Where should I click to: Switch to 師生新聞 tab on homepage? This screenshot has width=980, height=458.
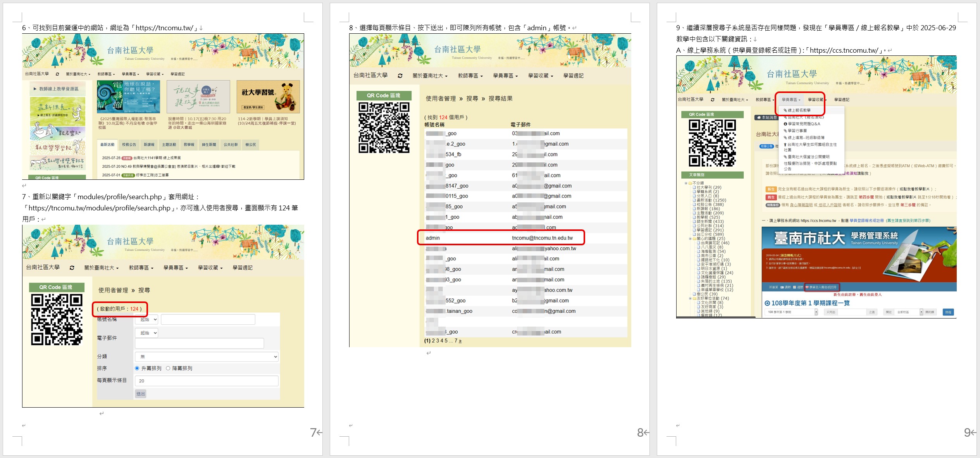click(209, 145)
